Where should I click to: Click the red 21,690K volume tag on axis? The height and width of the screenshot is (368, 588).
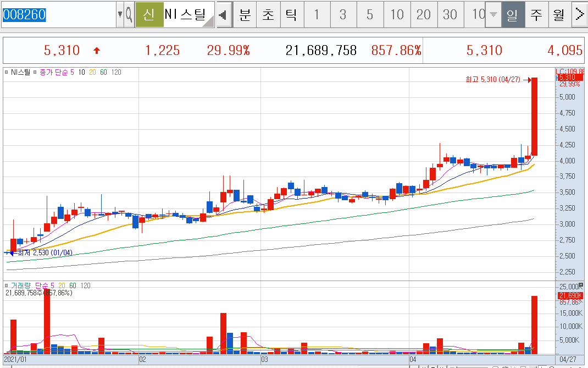(570, 295)
